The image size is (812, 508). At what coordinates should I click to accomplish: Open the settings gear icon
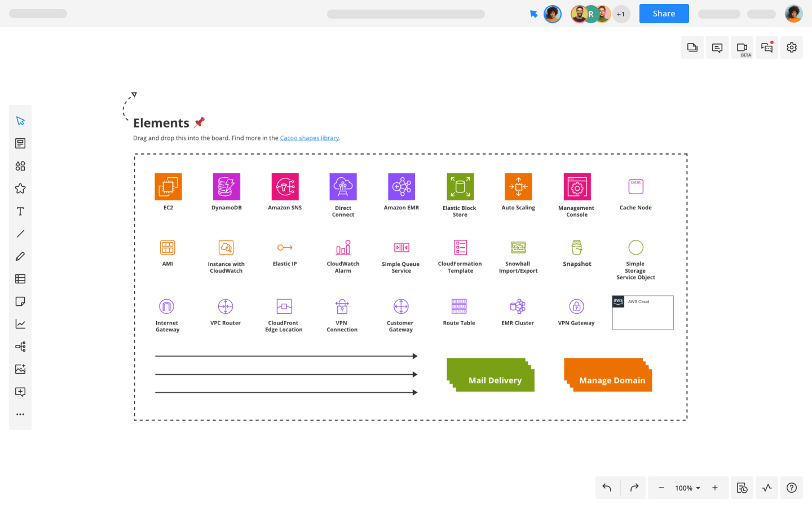click(x=792, y=47)
